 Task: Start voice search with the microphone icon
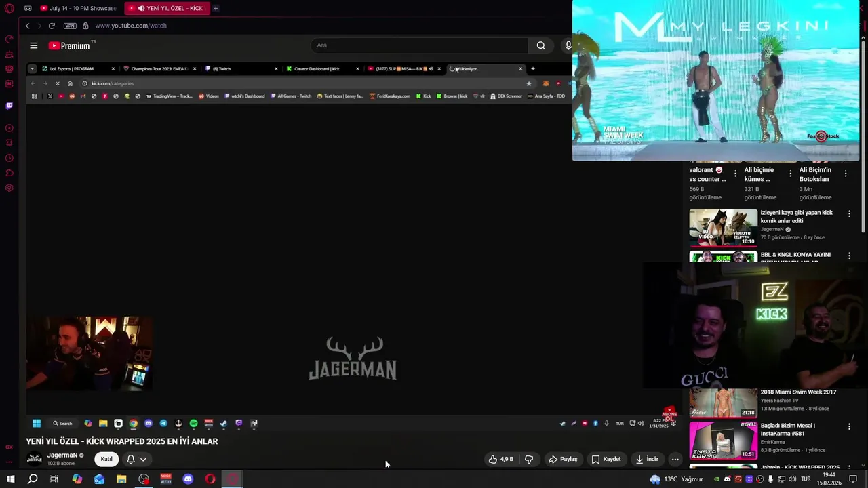tap(568, 45)
